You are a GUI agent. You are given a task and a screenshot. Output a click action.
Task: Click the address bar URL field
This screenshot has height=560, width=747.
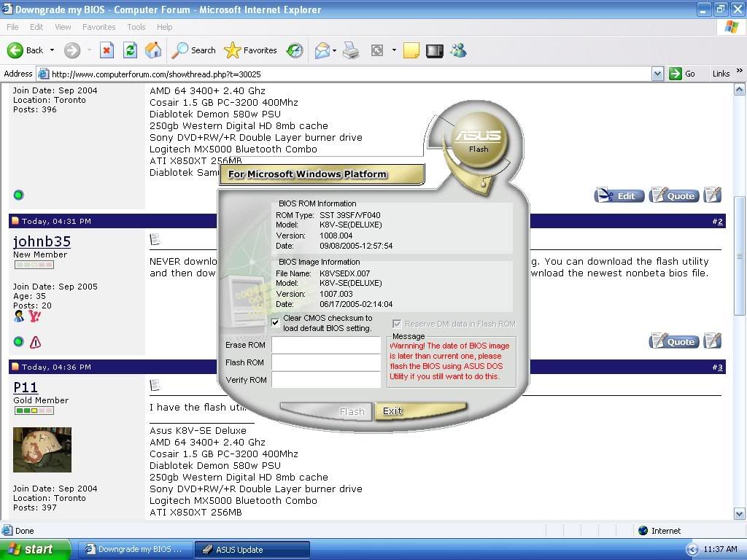pos(344,74)
